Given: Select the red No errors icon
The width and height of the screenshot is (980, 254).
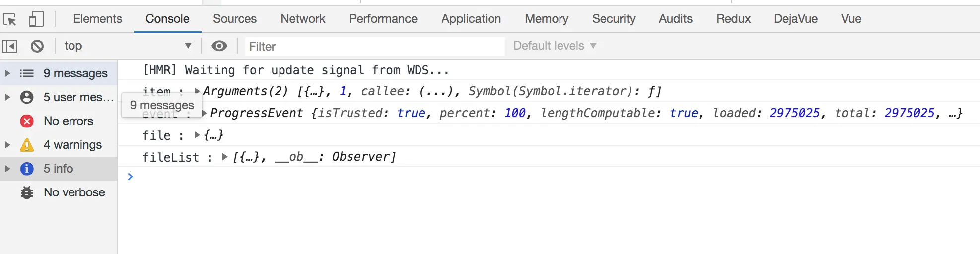Looking at the screenshot, I should coord(27,121).
